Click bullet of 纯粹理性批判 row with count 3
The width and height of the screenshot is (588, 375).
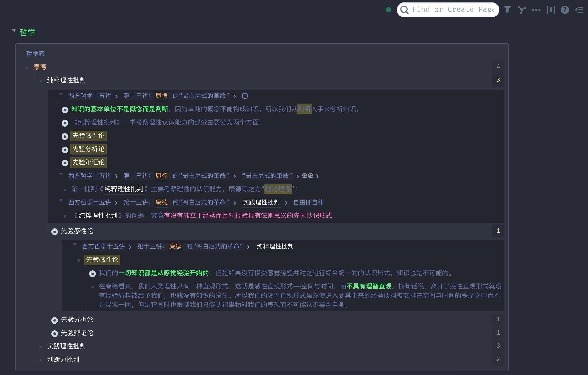tap(41, 81)
